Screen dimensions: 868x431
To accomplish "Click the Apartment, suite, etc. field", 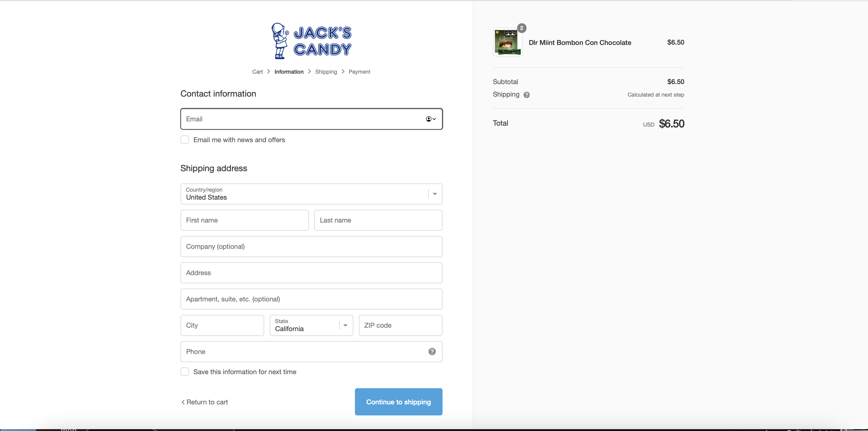I will pyautogui.click(x=311, y=299).
